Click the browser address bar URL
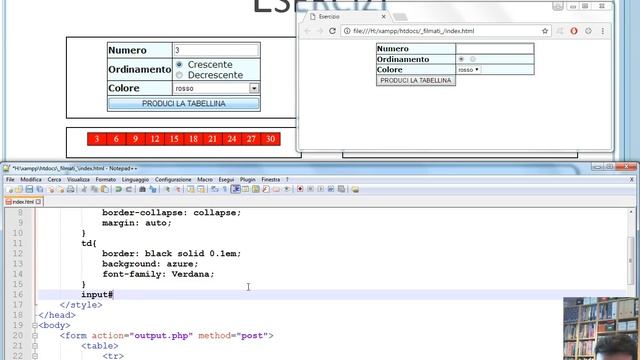The height and width of the screenshot is (360, 640). point(413,31)
